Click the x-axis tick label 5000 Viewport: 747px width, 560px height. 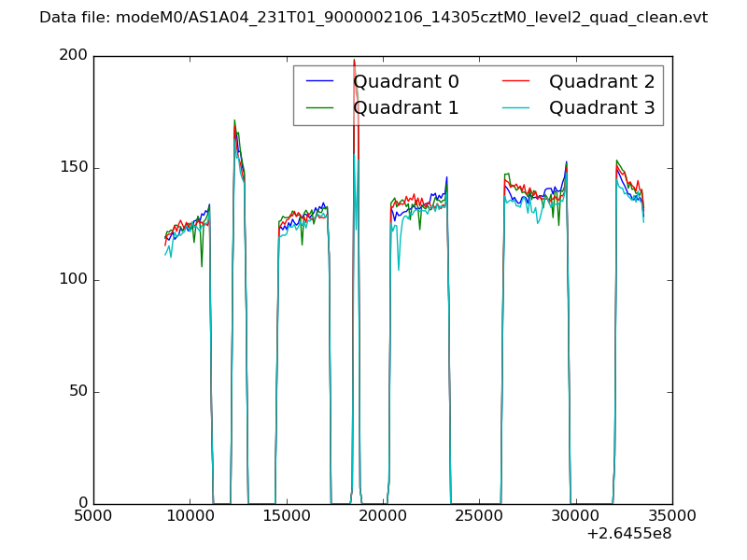pyautogui.click(x=93, y=517)
